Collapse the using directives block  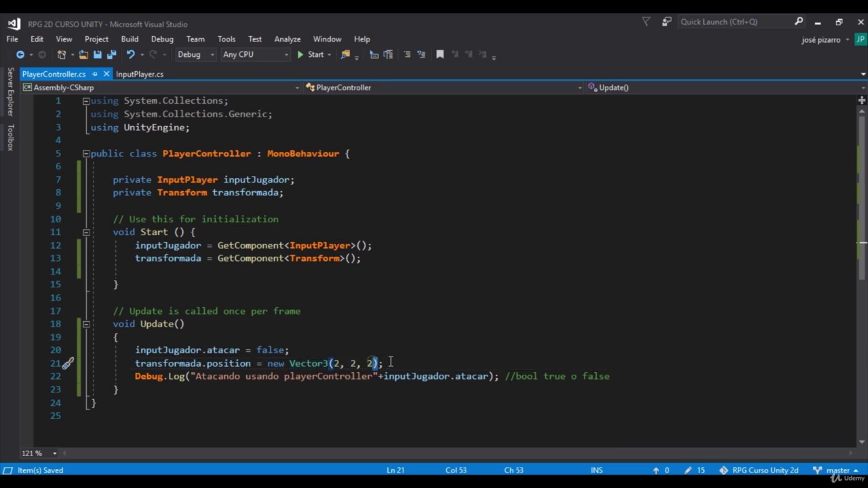pos(86,101)
